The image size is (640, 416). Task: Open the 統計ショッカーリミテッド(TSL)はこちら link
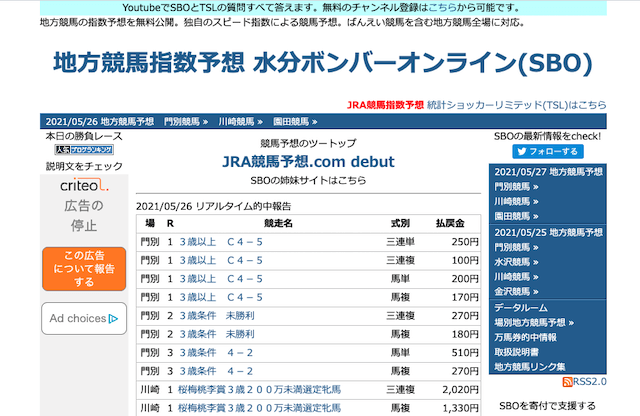516,105
